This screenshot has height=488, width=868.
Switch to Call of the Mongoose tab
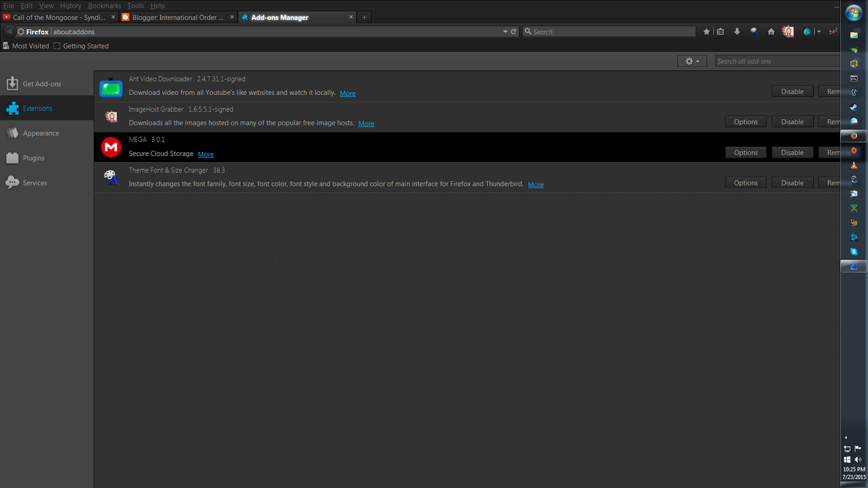59,17
